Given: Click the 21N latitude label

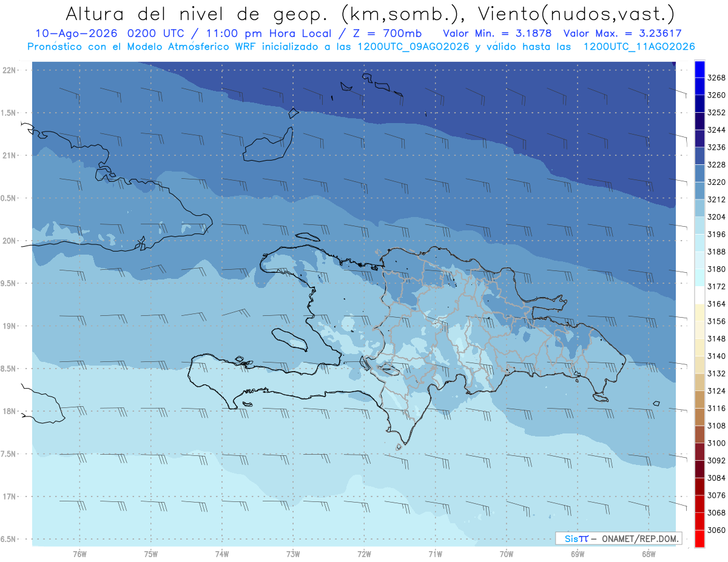Looking at the screenshot, I should click(x=9, y=155).
